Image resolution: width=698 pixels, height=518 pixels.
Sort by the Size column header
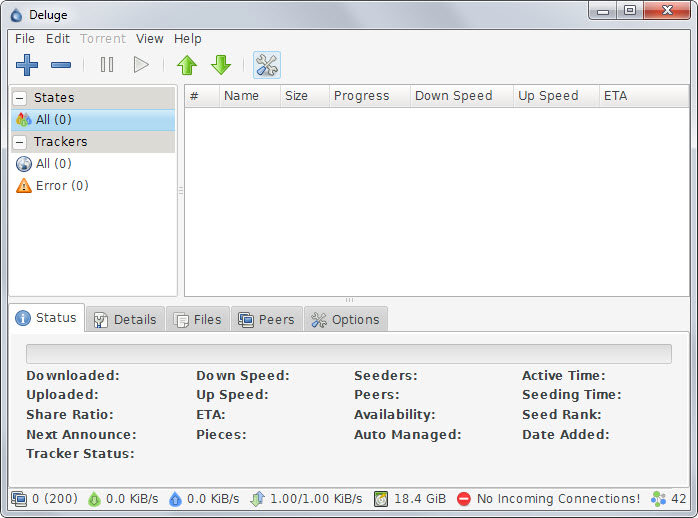point(304,96)
